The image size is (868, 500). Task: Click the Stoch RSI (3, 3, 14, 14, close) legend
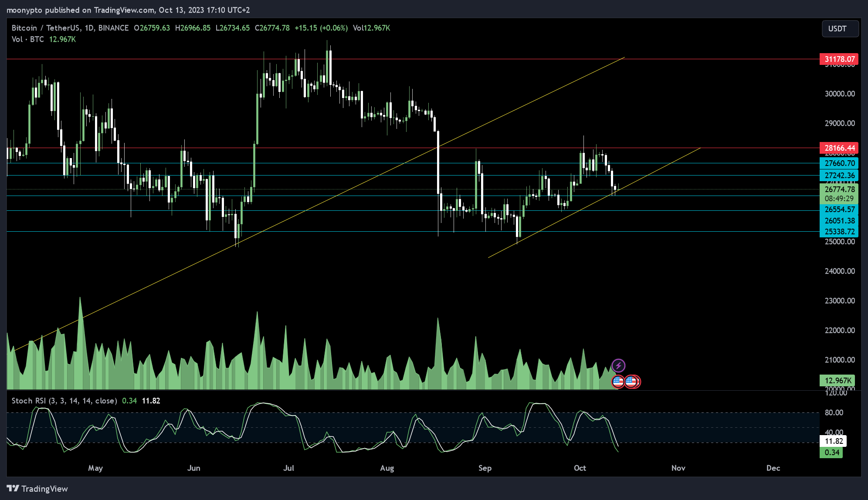(x=64, y=401)
